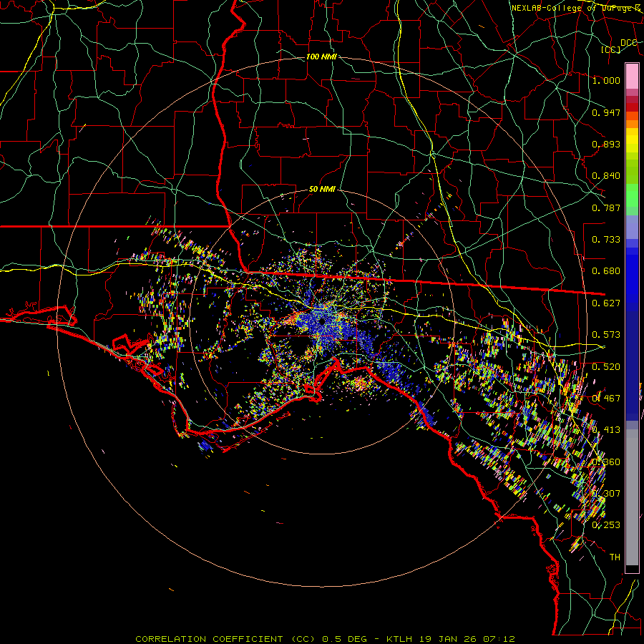Click the 100 NMI range ring label
This screenshot has width=644, height=644.
321,57
